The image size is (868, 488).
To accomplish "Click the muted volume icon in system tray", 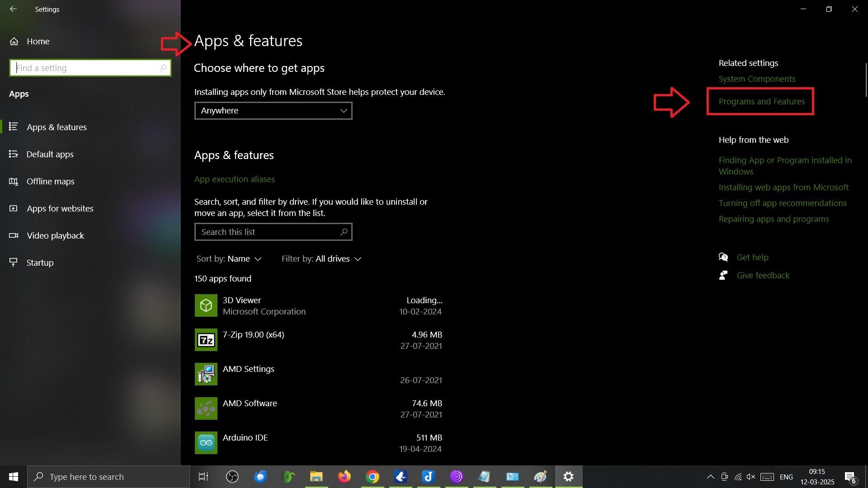I will 751,477.
